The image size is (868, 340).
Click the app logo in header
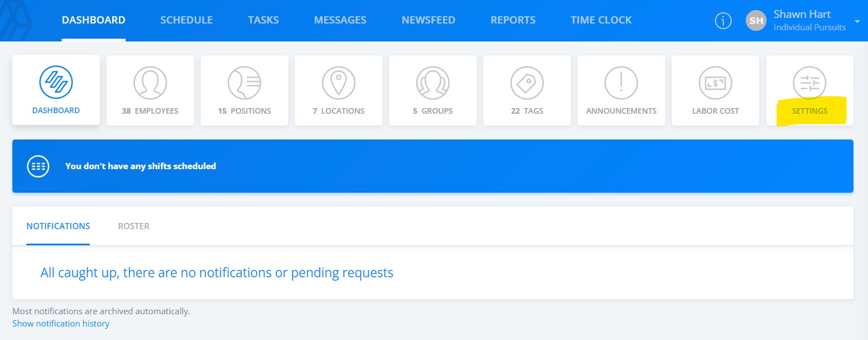16,21
